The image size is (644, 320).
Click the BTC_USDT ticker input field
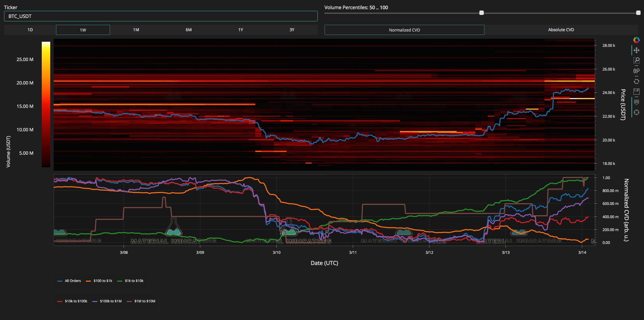click(161, 16)
